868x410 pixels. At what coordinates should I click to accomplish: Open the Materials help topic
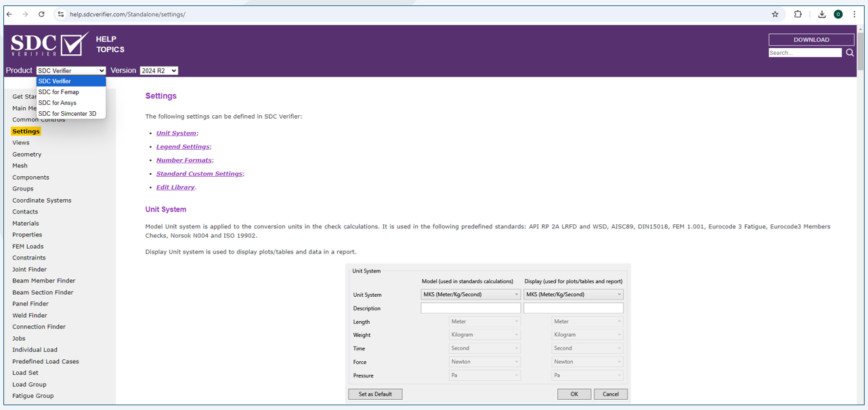(x=26, y=224)
